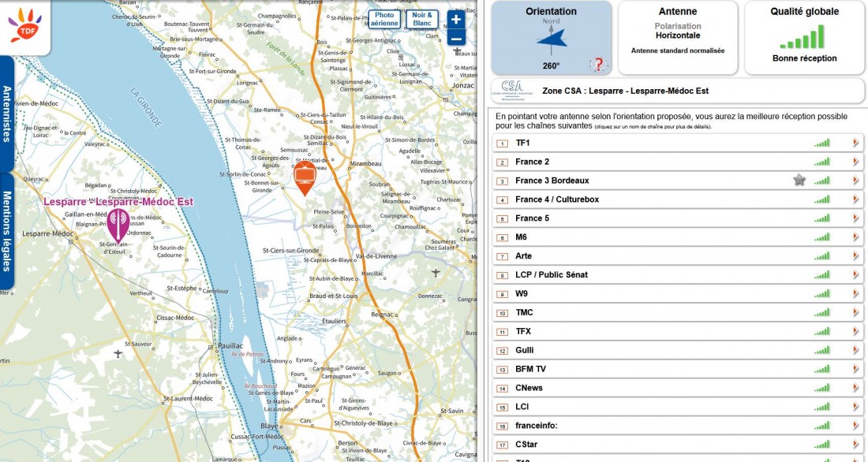Click Antenne standard normalisée text
This screenshot has width=868, height=462.
click(678, 50)
